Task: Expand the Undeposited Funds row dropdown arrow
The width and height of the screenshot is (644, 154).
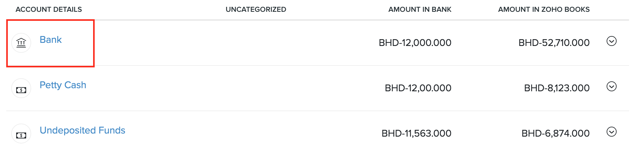Action: click(x=611, y=132)
